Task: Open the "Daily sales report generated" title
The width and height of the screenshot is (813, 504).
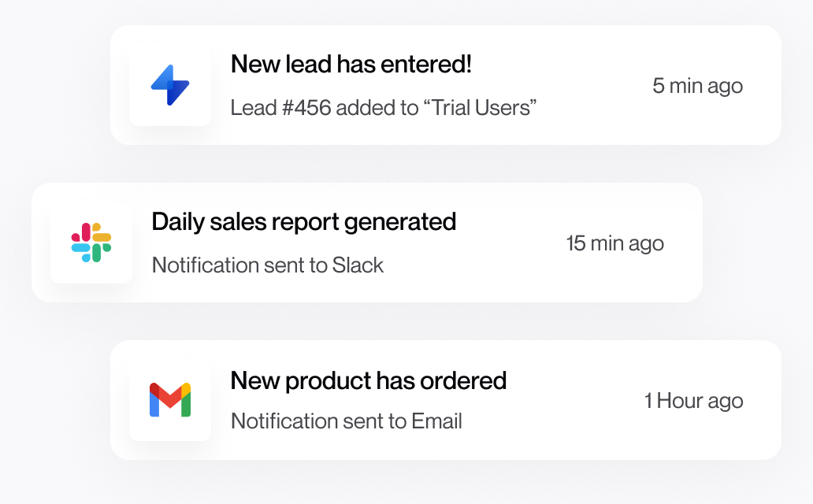Action: 303,222
